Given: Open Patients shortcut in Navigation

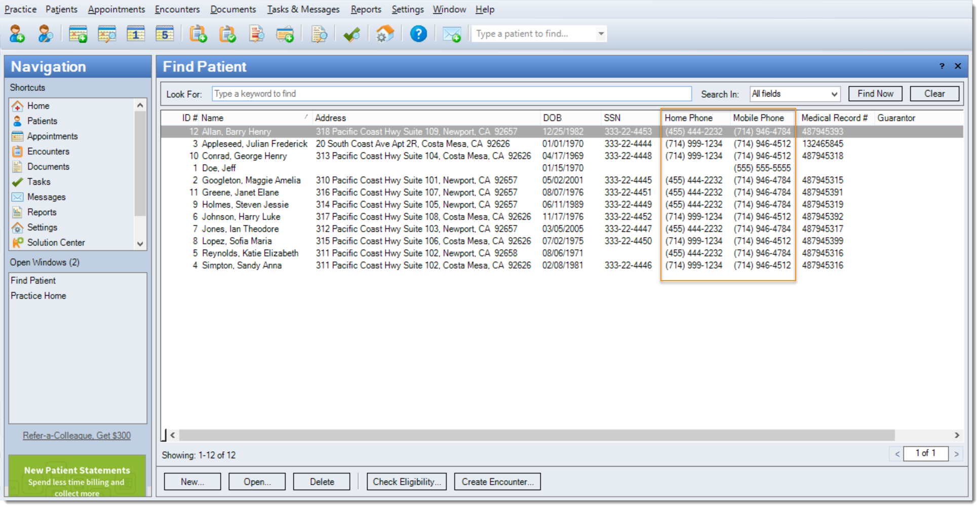Looking at the screenshot, I should [x=42, y=121].
